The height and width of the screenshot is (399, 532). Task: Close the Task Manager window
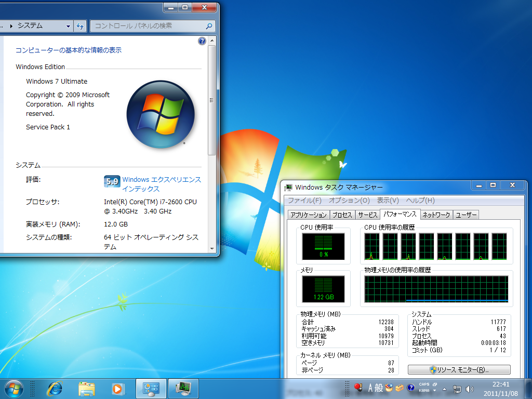[x=512, y=185]
